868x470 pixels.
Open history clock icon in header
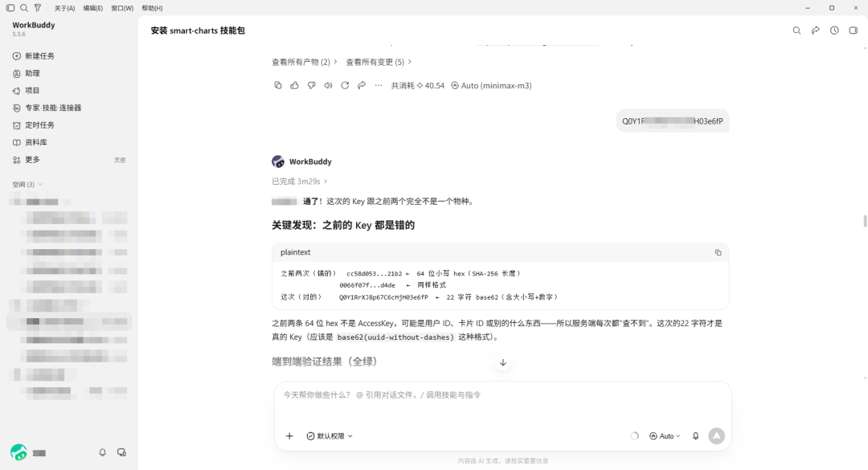tap(834, 31)
